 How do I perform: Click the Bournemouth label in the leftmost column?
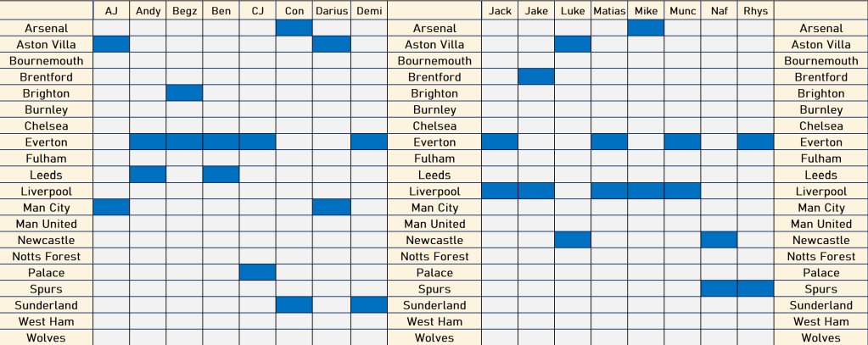click(x=47, y=61)
